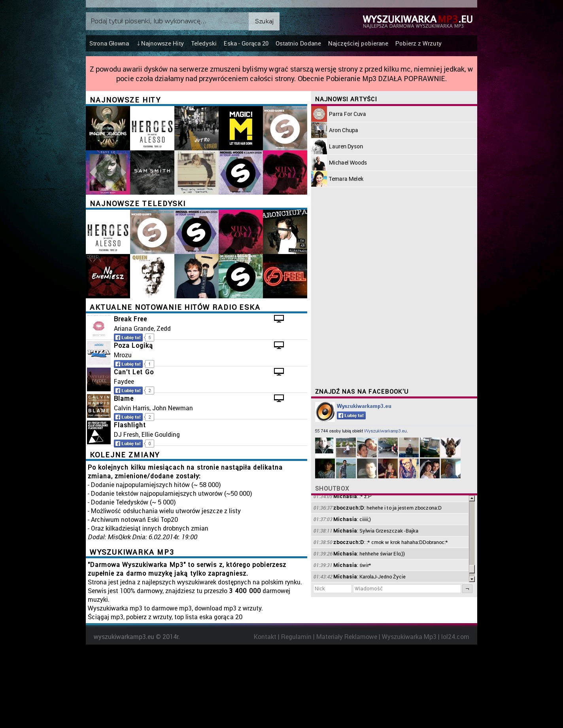Image resolution: width=563 pixels, height=728 pixels.
Task: Select the Queen Forever video thumbnail
Action: pos(152,276)
